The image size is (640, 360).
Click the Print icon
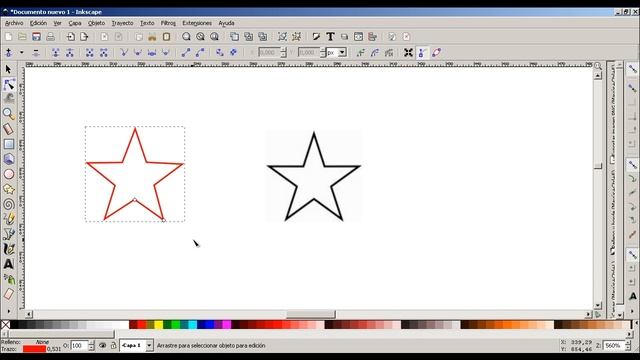point(50,37)
